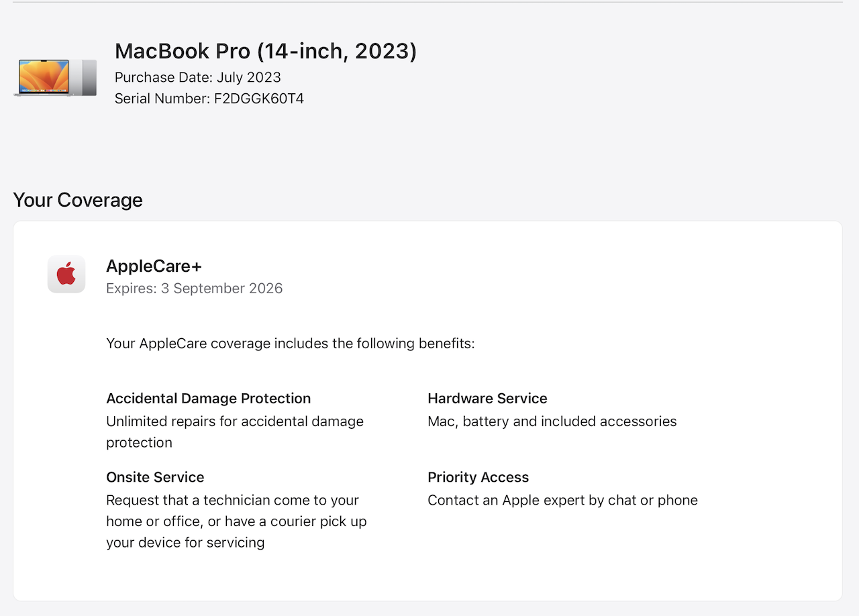Screen dimensions: 859x616
Task: Click the words July 2023 in purchase date
Action: click(x=249, y=77)
